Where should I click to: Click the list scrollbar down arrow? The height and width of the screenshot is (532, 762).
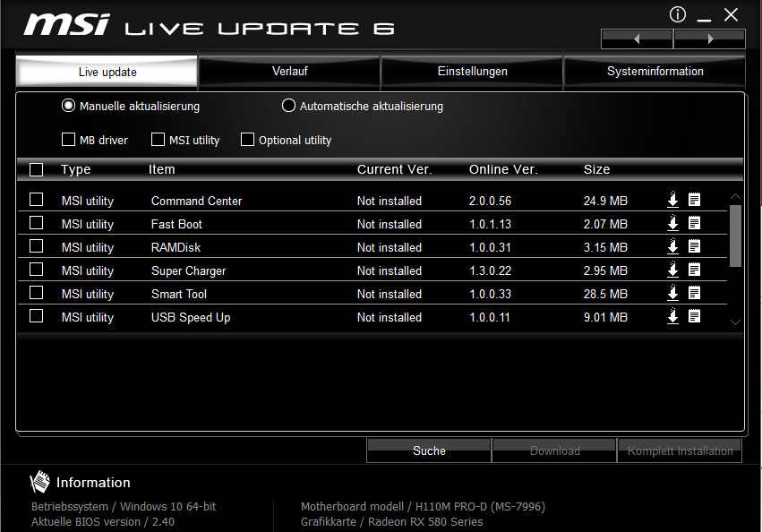[x=735, y=322]
